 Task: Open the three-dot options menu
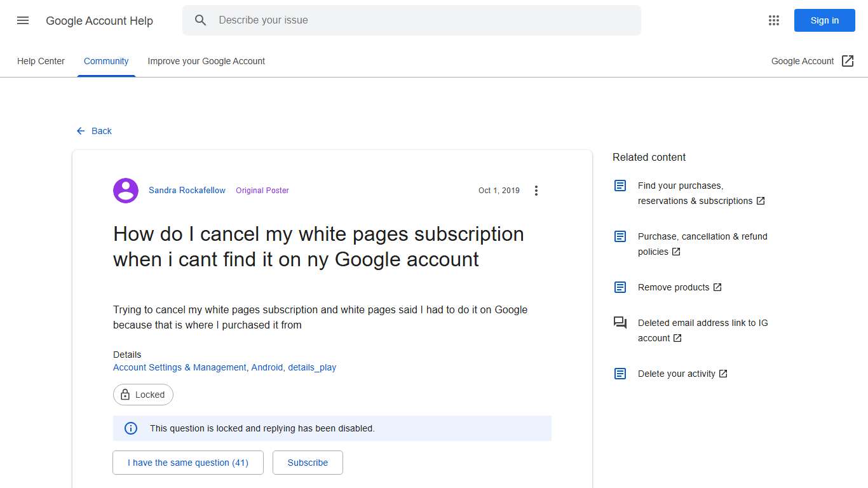click(x=536, y=190)
